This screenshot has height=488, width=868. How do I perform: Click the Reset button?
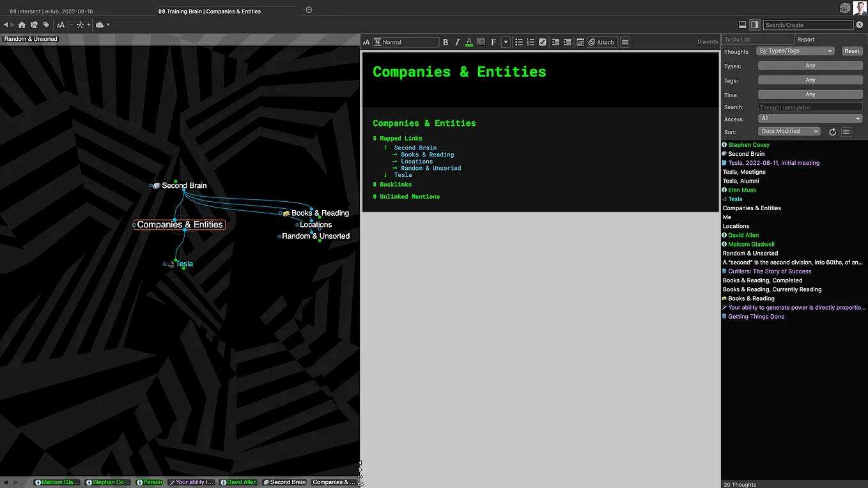[x=852, y=51]
